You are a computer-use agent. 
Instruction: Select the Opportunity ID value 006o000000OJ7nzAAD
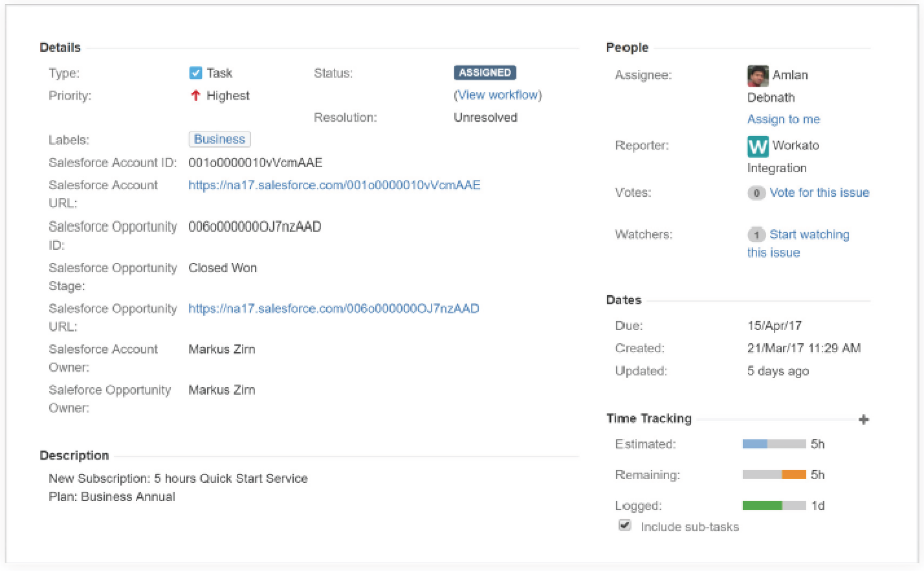click(254, 227)
